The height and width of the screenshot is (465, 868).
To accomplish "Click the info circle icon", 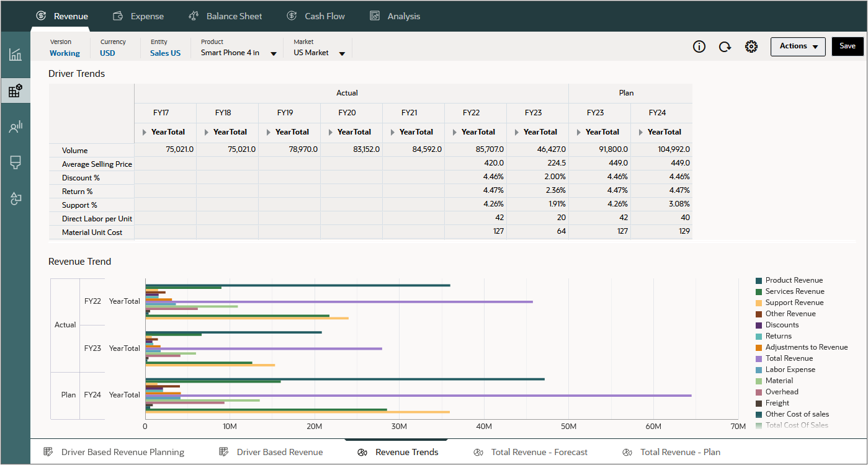I will tap(699, 46).
